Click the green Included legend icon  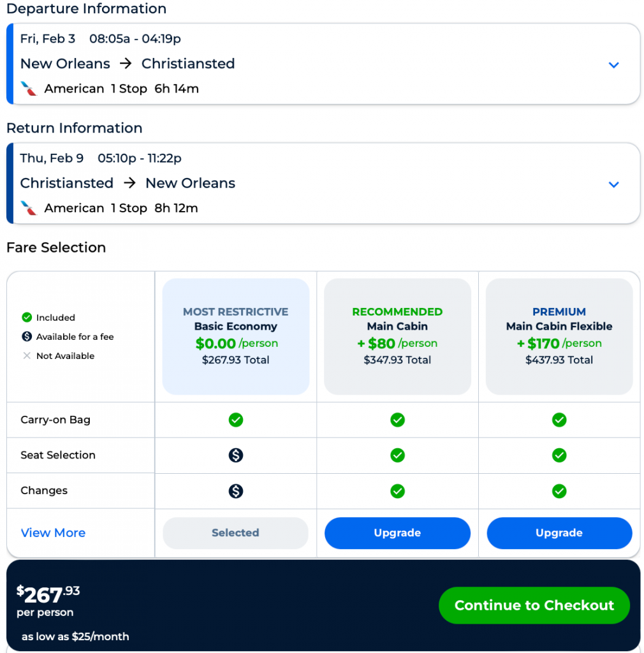coord(27,318)
